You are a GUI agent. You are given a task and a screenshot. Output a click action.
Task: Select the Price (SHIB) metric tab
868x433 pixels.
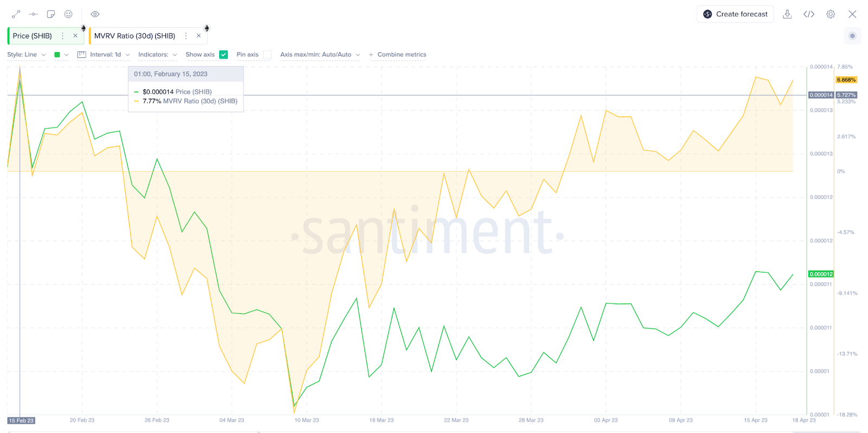[x=33, y=36]
